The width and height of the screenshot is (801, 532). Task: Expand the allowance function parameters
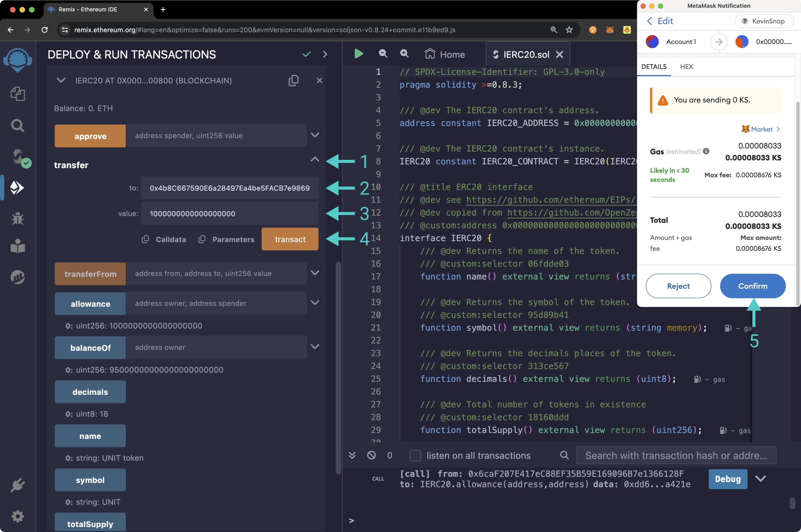[x=315, y=303]
